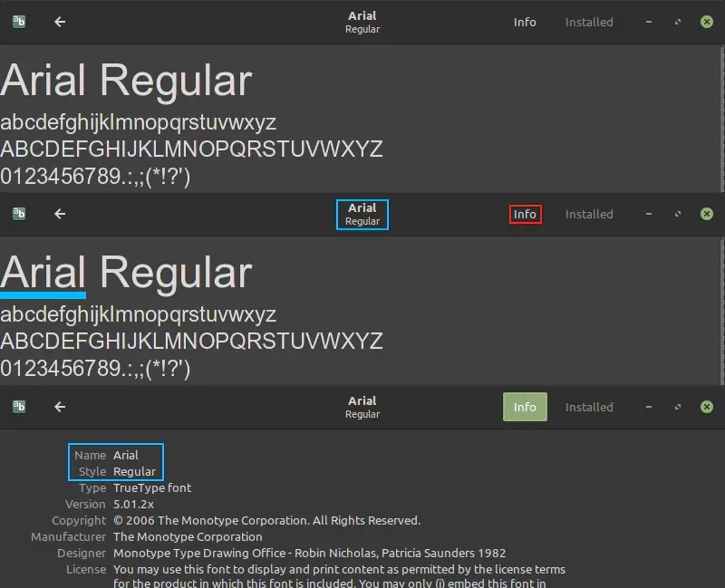Click the Version value '5.01.2x'
This screenshot has width=725, height=588.
133,505
